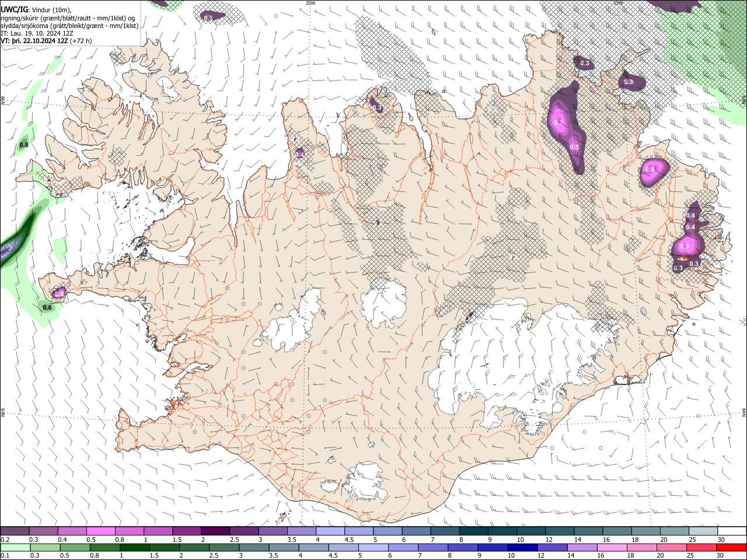747x560 pixels.
Task: Click the upper legend swatch between 0.2 and 0.3
Action: [15, 531]
